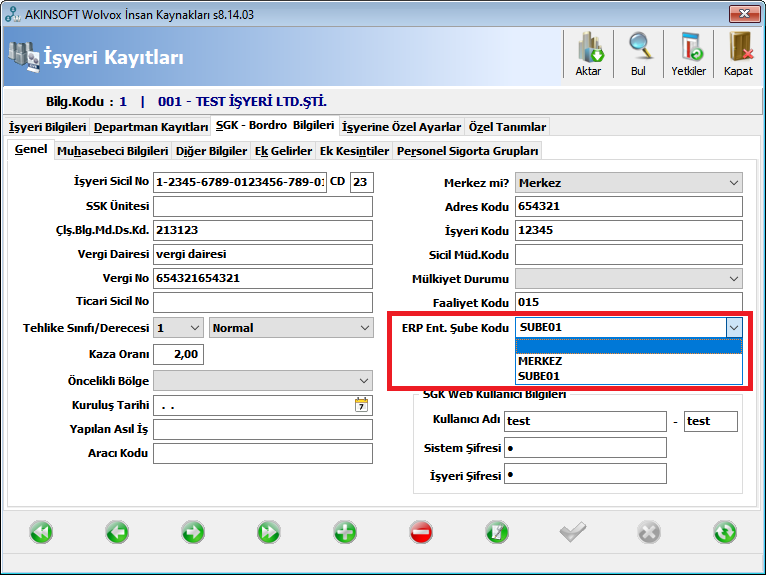Choose SUBE01 in the dropdown list

[x=629, y=376]
